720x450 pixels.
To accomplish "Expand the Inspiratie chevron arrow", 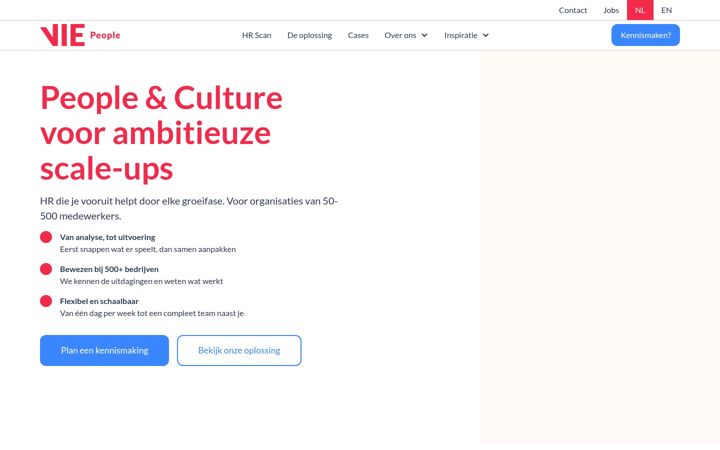I will click(x=485, y=35).
